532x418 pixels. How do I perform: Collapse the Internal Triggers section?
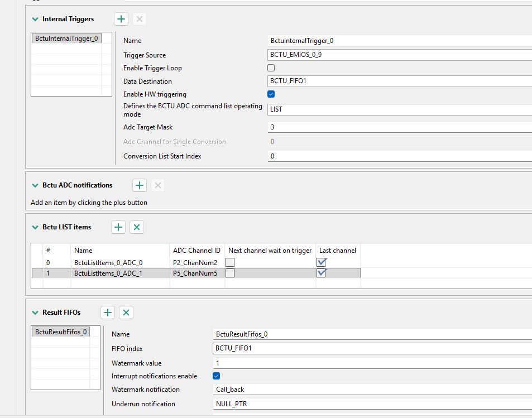(35, 19)
